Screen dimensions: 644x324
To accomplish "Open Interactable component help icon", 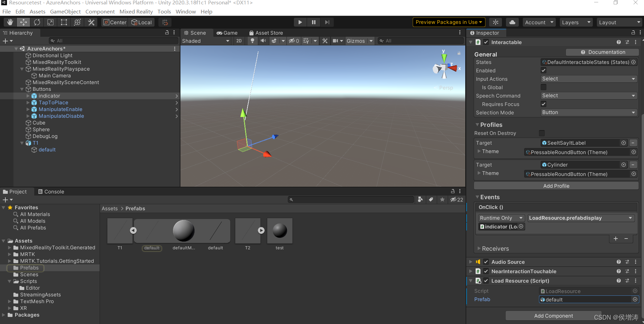I will [619, 42].
